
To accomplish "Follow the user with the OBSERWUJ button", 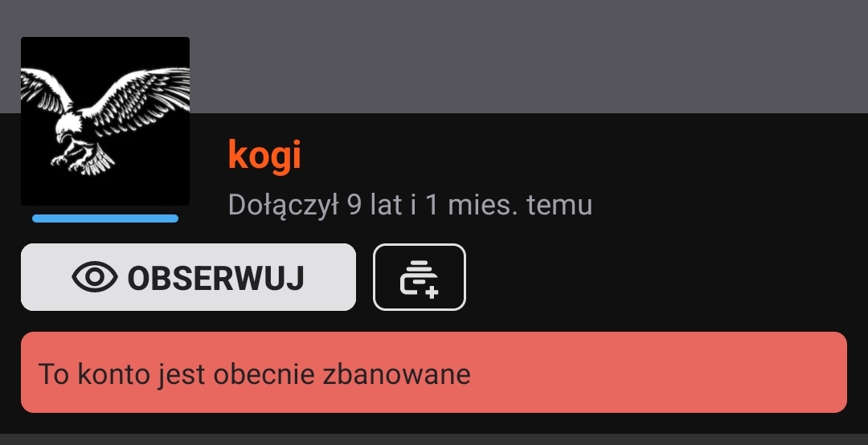I will click(188, 277).
